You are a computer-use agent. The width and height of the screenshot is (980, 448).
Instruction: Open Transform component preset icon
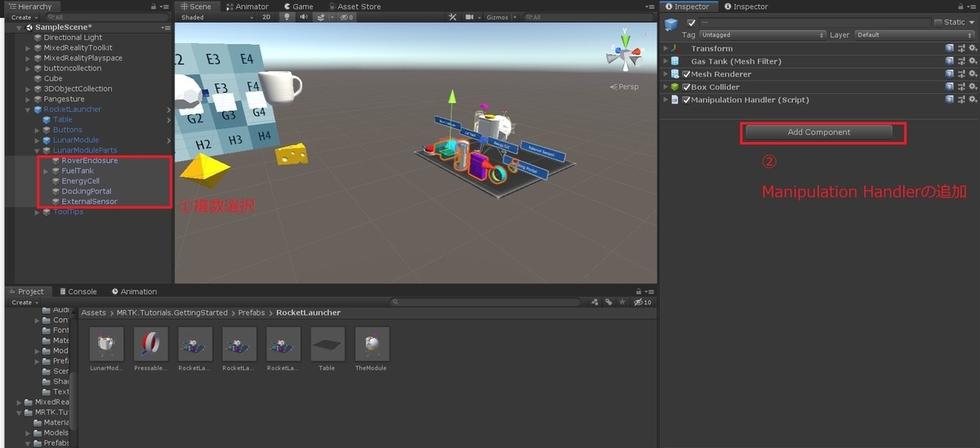961,48
